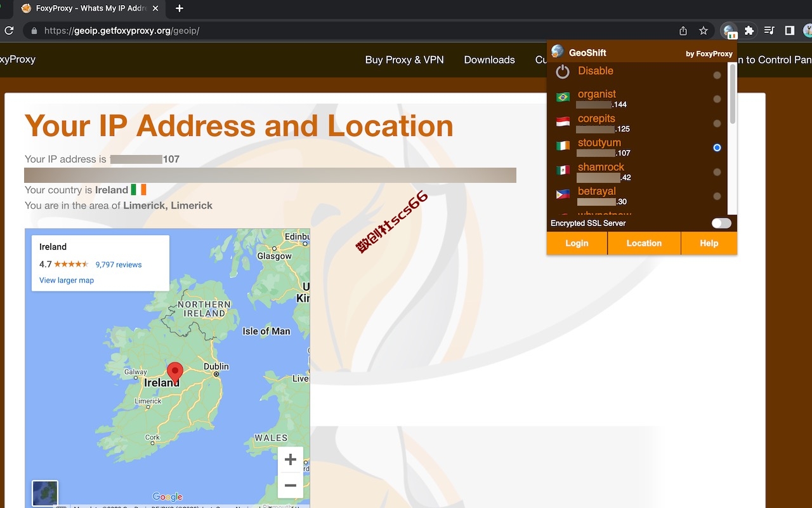This screenshot has width=812, height=508.
Task: Click the 4.7 star rating on map card
Action: 63,264
